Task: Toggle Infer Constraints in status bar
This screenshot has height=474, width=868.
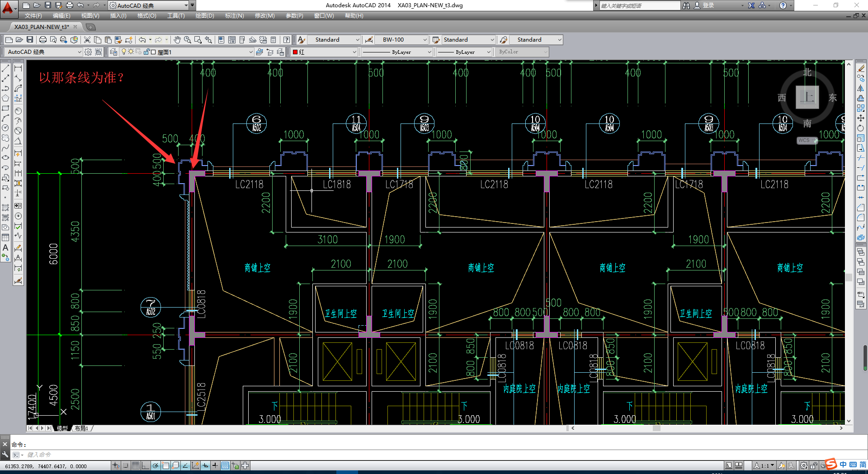Action: (116, 465)
